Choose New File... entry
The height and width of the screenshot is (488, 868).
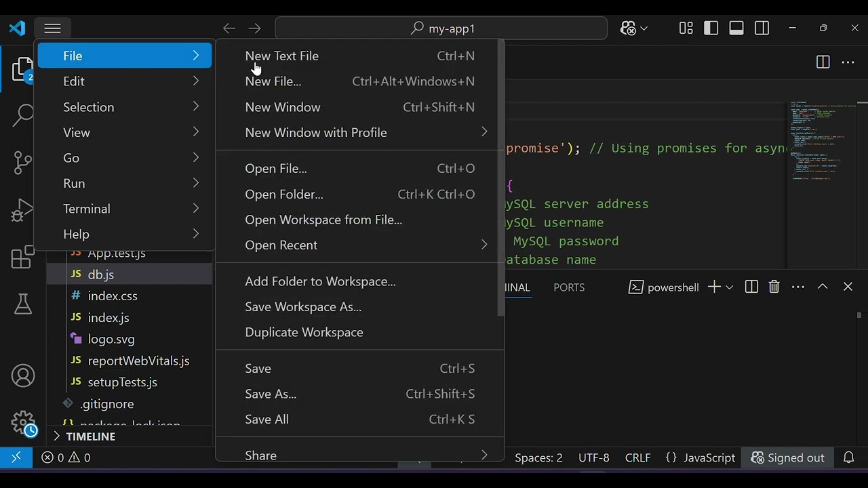tap(359, 81)
